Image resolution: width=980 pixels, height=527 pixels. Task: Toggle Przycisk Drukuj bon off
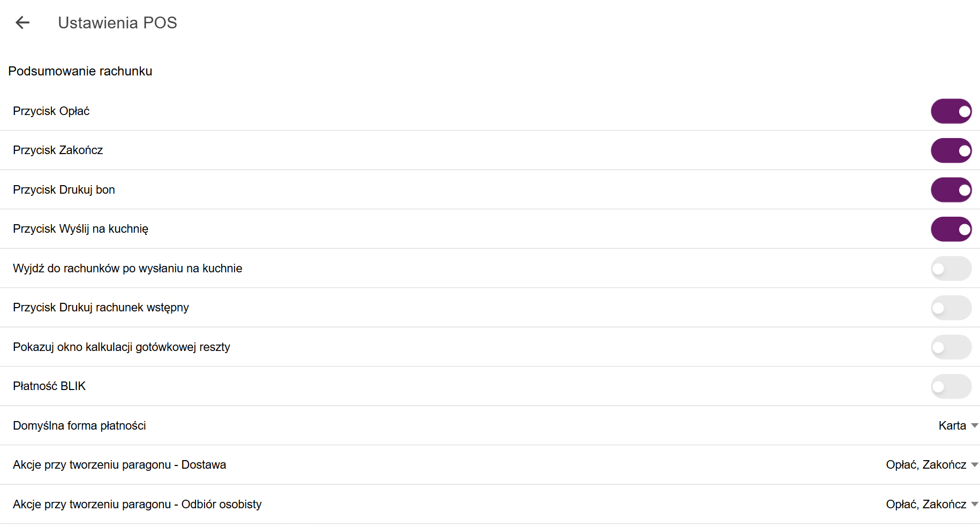(951, 190)
